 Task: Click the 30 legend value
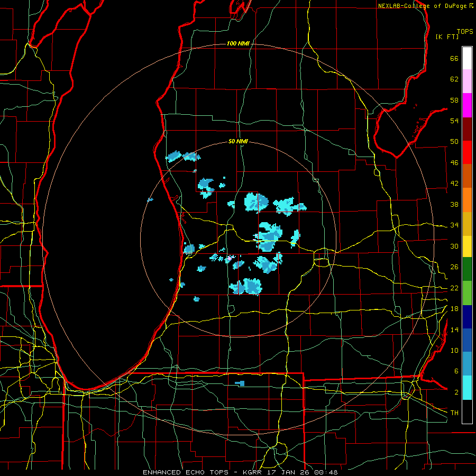click(454, 246)
